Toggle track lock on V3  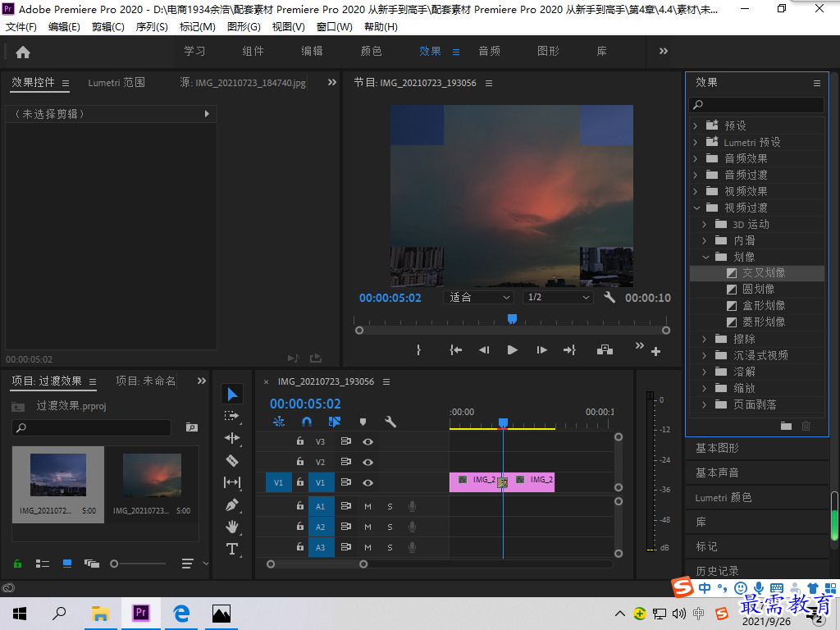(x=300, y=441)
